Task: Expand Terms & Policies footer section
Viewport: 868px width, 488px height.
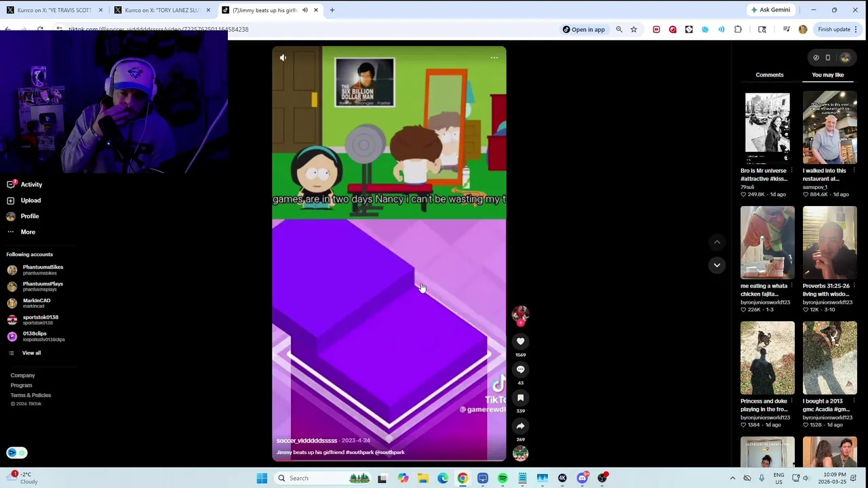Action: [31, 395]
